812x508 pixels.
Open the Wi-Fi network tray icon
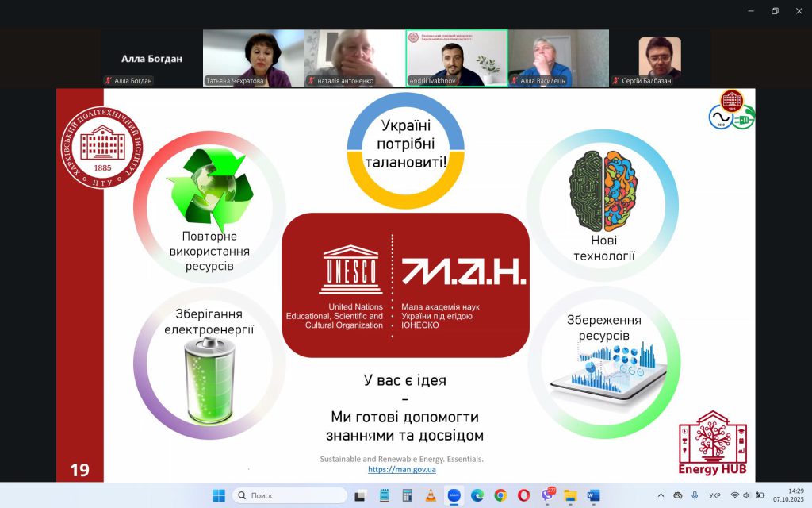click(735, 495)
